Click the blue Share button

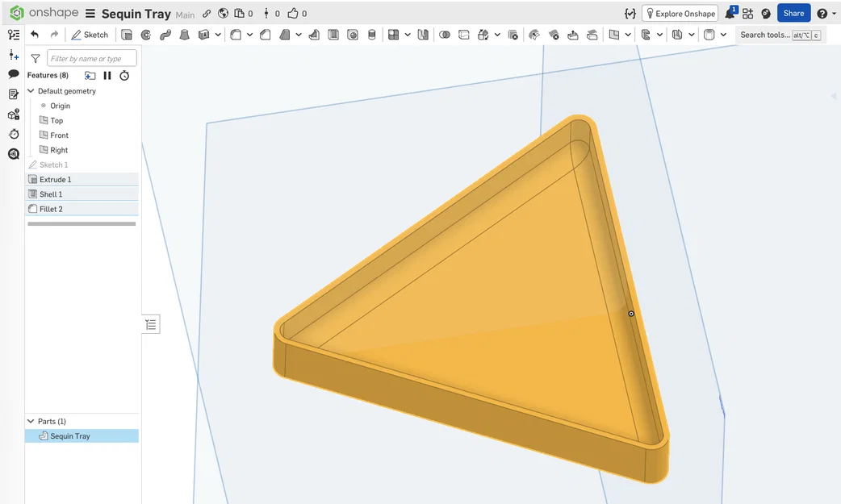(x=794, y=14)
